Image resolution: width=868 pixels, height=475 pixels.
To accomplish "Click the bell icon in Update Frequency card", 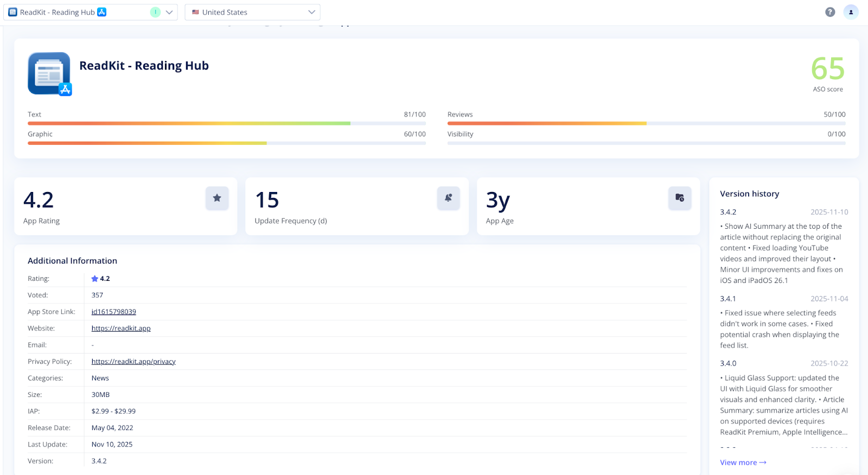I will point(449,198).
